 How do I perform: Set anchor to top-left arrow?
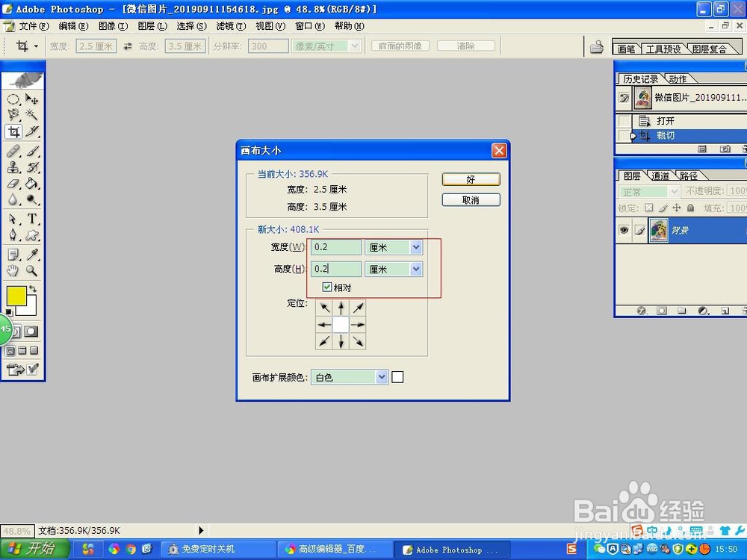coord(324,308)
